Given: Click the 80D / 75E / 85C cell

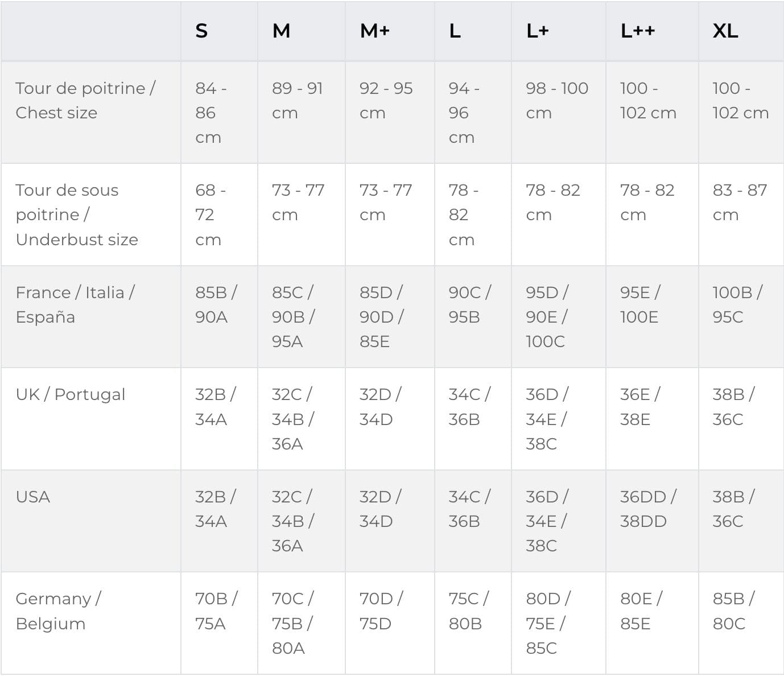Looking at the screenshot, I should coord(548,623).
